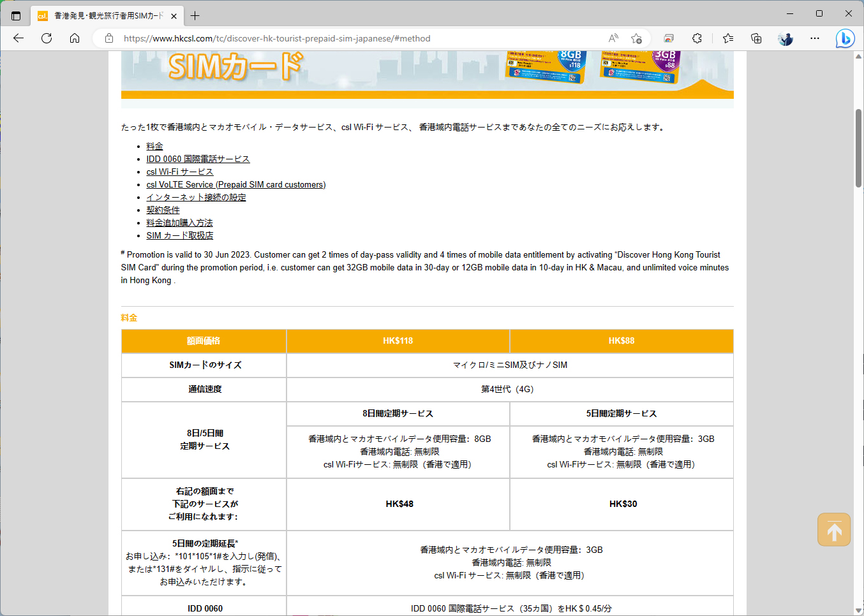Screen dimensions: 864x616
Task: Follow the 料金 link
Action: coord(154,146)
